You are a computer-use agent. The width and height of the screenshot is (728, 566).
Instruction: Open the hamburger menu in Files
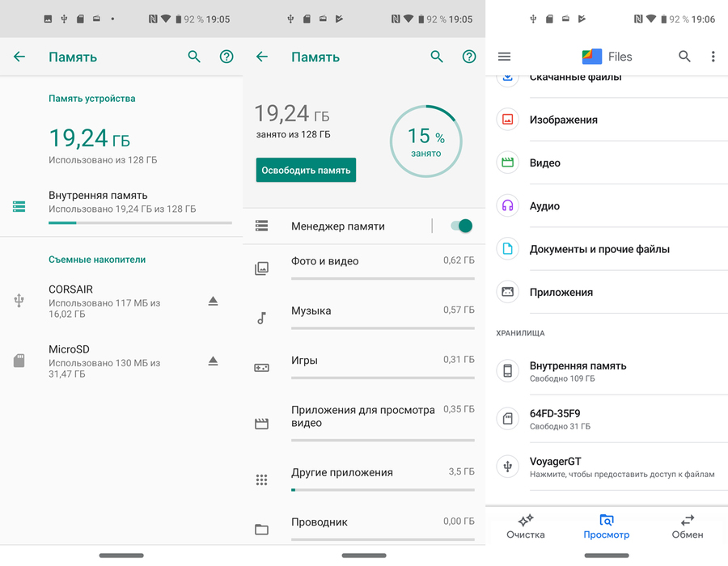coord(504,57)
